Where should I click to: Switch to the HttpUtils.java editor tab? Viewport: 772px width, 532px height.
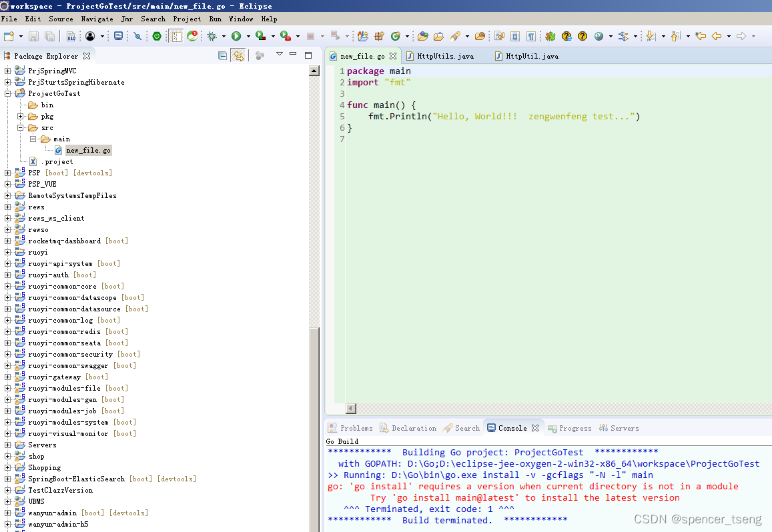point(446,56)
